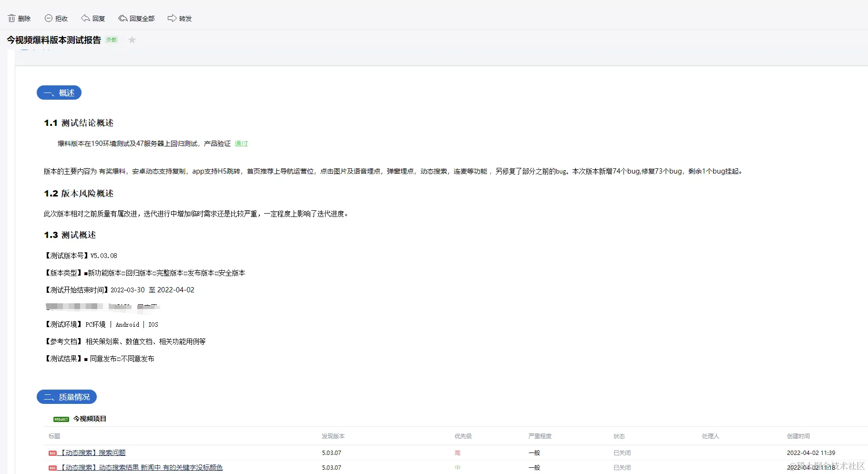Click test version number V5.03.08
This screenshot has width=868, height=474.
(104, 256)
